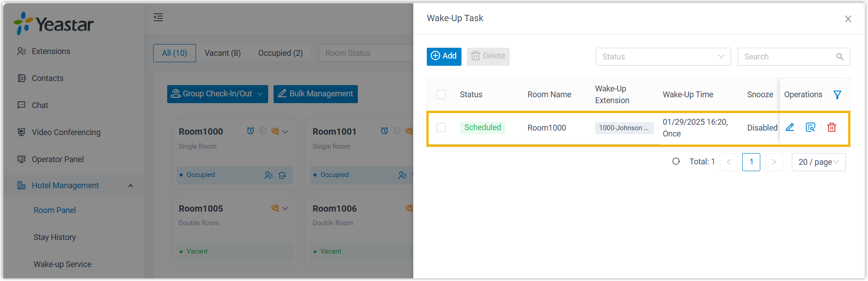
Task: Click the Bulk Management button
Action: click(x=315, y=94)
